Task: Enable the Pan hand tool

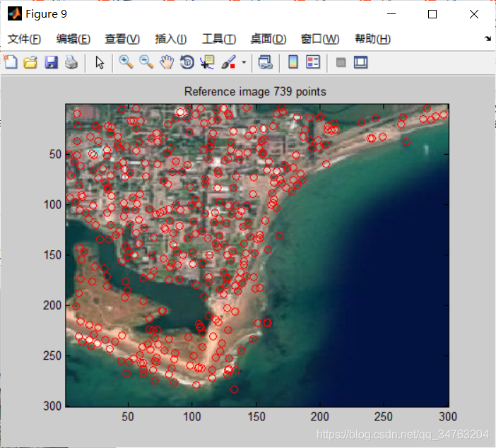Action: point(167,62)
